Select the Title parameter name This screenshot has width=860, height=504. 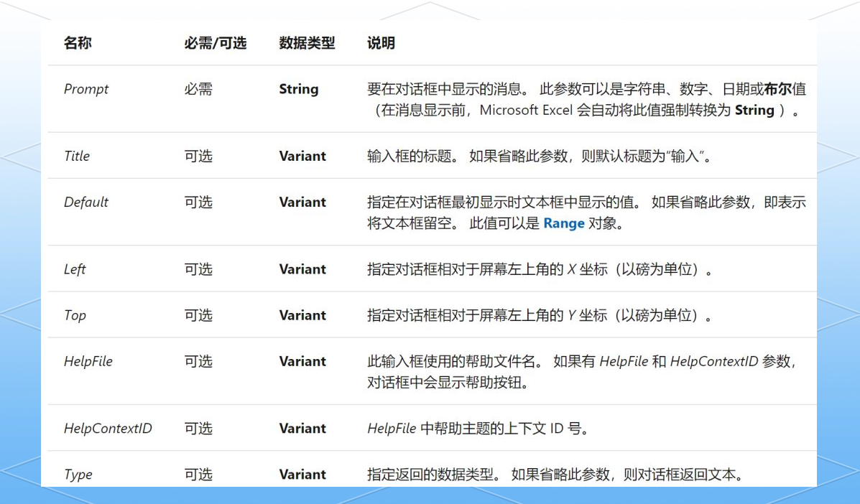pyautogui.click(x=77, y=156)
